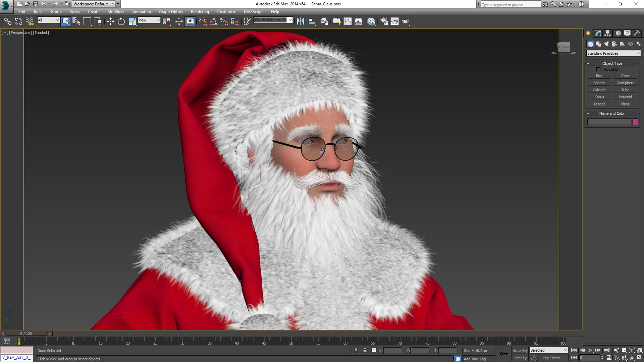The width and height of the screenshot is (644, 362).
Task: Toggle the 2.5D Snaps button
Action: coord(203,21)
